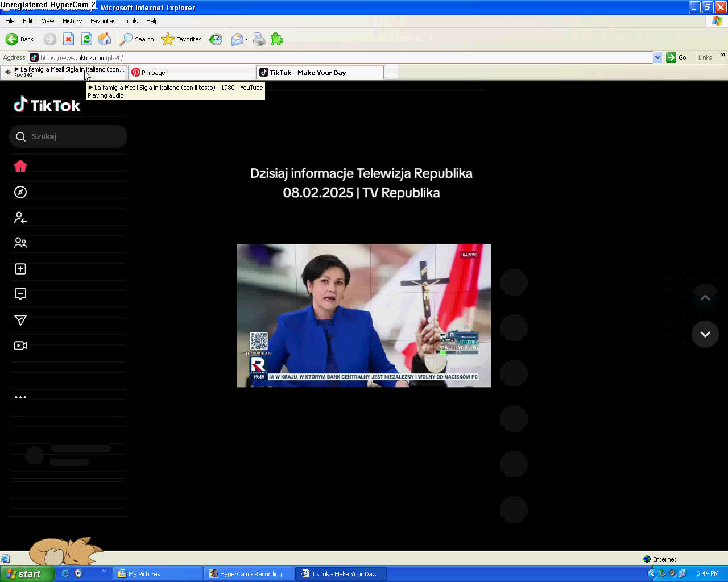
Task: Switch to the HyperCam - Recording taskbar button
Action: coord(249,574)
